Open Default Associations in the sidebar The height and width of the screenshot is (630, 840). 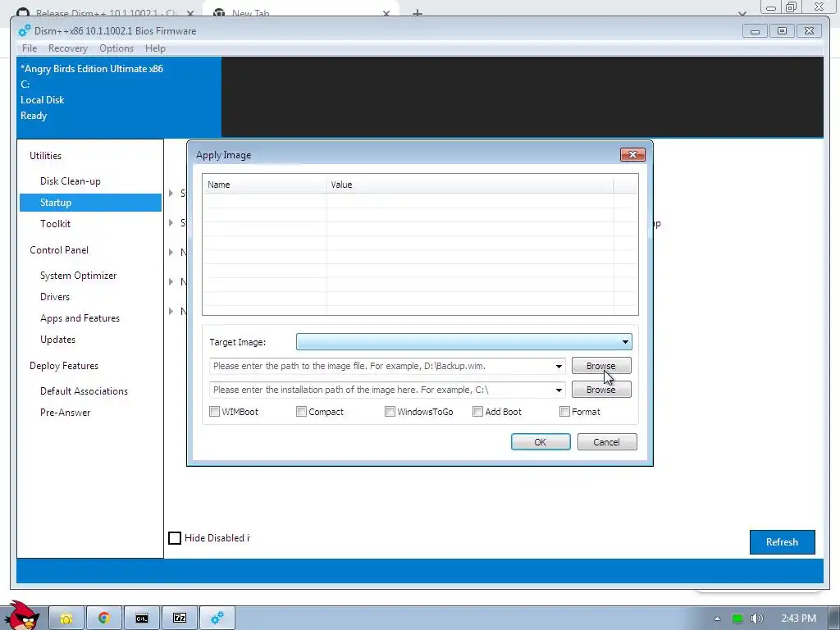84,391
